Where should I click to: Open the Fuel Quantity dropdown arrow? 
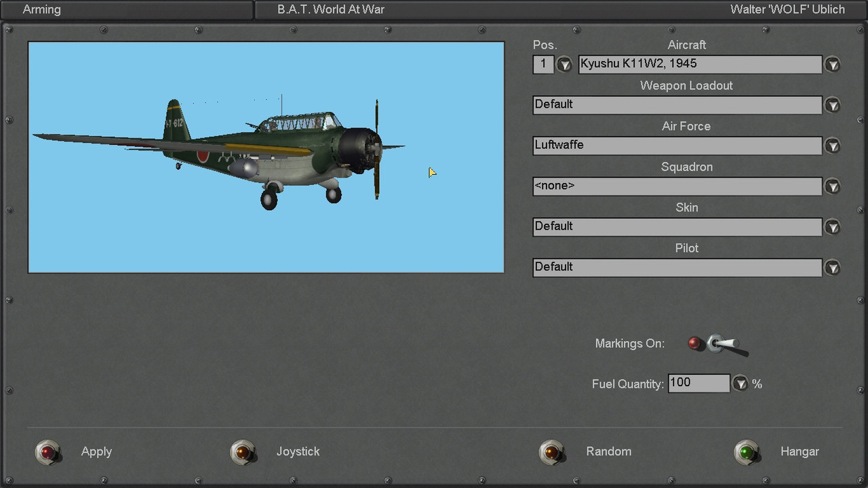(x=741, y=384)
